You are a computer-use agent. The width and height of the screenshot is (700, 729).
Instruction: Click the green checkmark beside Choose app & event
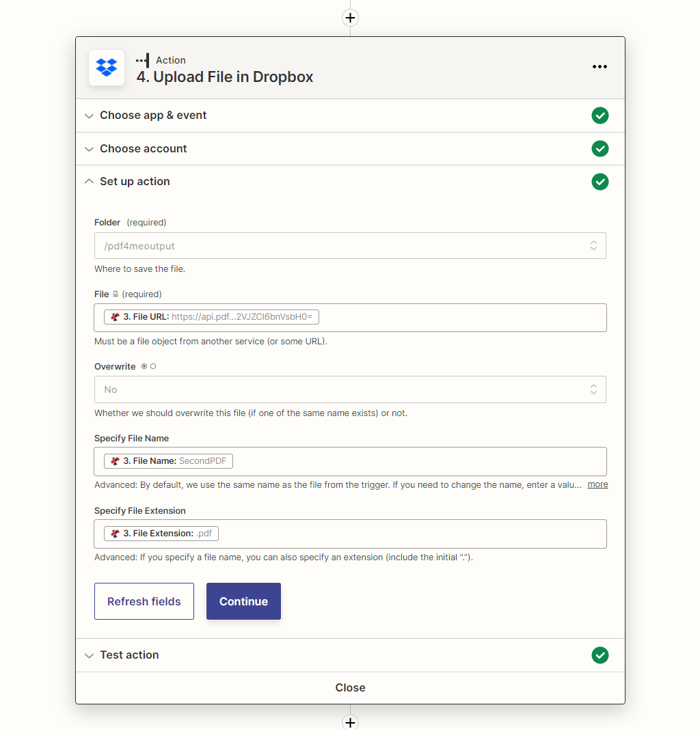600,115
